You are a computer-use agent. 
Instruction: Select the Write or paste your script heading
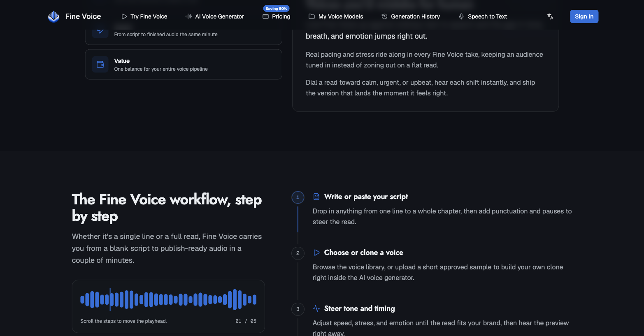click(x=366, y=197)
